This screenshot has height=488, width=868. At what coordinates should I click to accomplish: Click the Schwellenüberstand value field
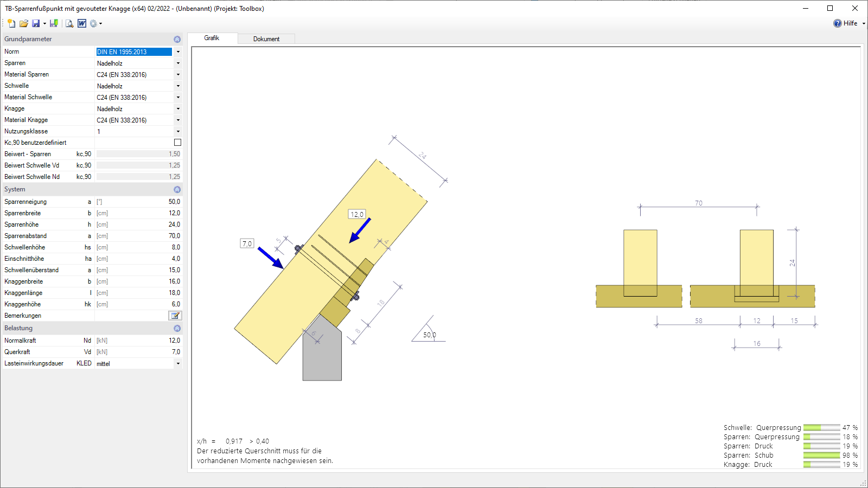click(138, 270)
